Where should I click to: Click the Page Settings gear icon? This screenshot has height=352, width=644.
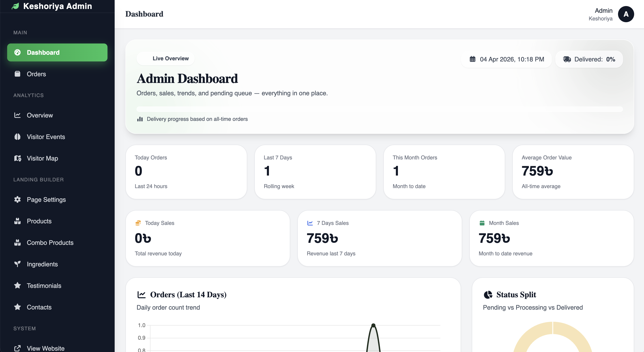(x=17, y=200)
